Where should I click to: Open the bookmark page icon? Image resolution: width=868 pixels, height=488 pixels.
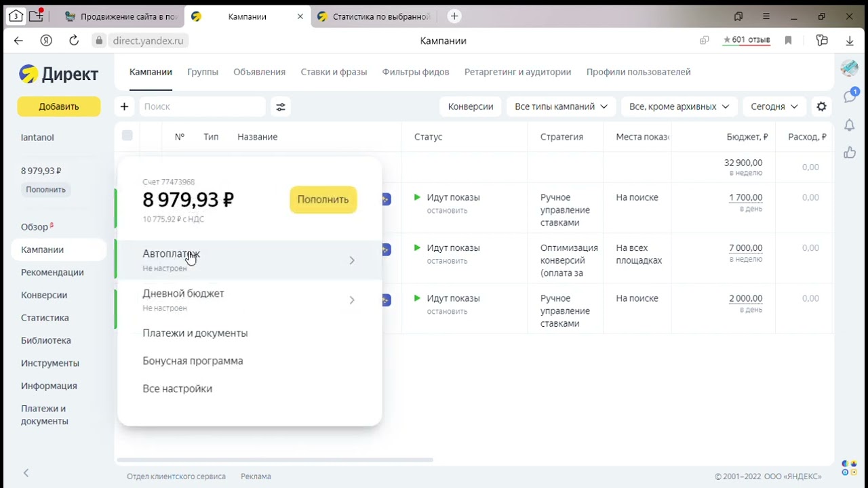click(788, 41)
